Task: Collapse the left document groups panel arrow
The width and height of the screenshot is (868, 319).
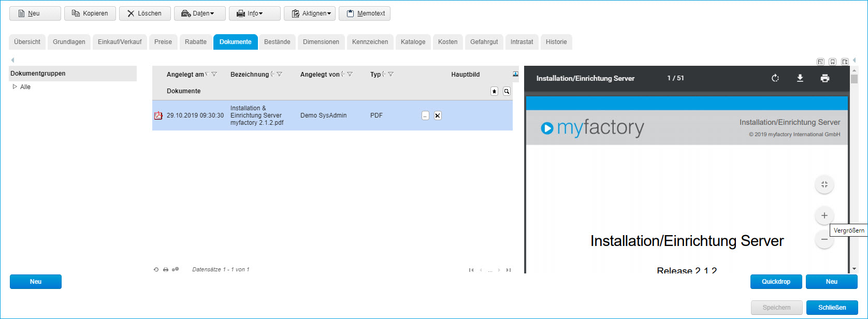Action: pyautogui.click(x=12, y=60)
